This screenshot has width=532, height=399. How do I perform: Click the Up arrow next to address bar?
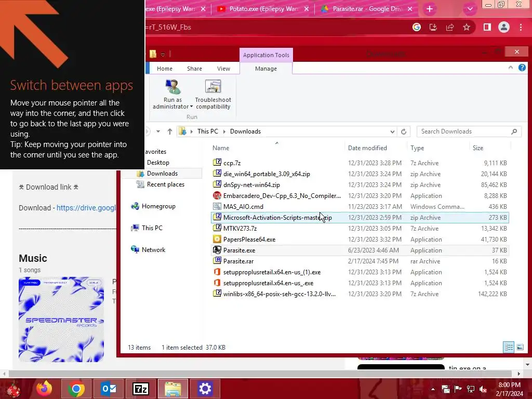[x=170, y=131]
